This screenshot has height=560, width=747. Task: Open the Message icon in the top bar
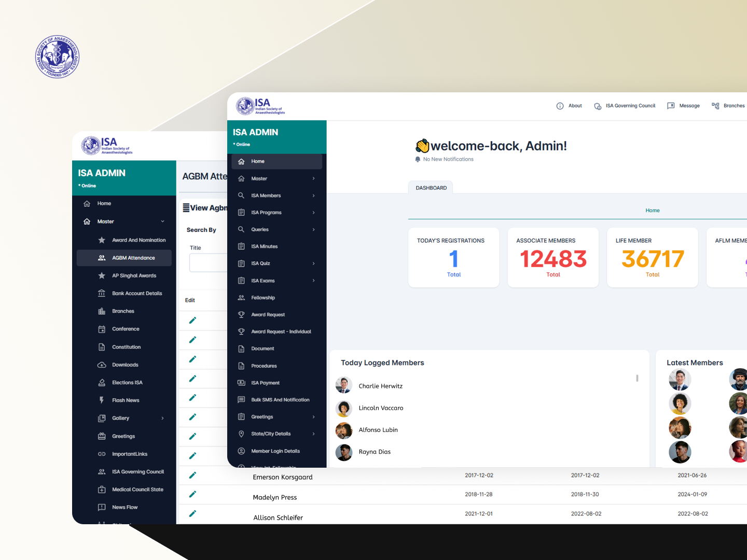pyautogui.click(x=671, y=106)
